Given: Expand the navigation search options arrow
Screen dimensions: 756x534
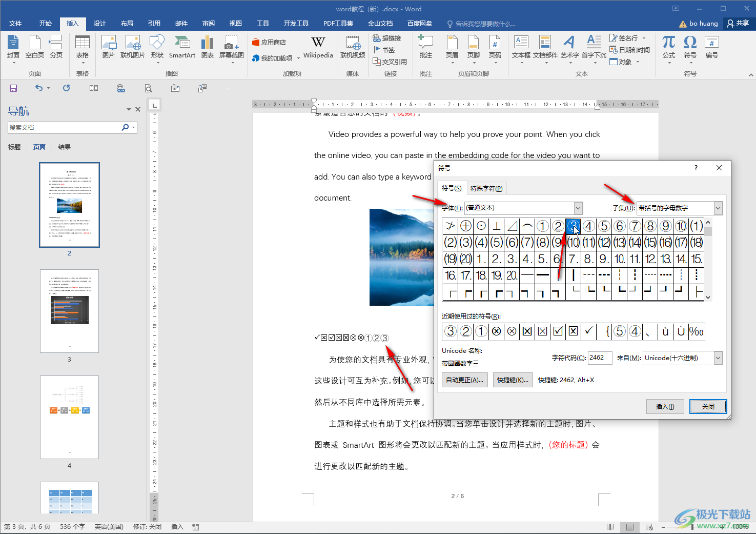Looking at the screenshot, I should pyautogui.click(x=134, y=127).
